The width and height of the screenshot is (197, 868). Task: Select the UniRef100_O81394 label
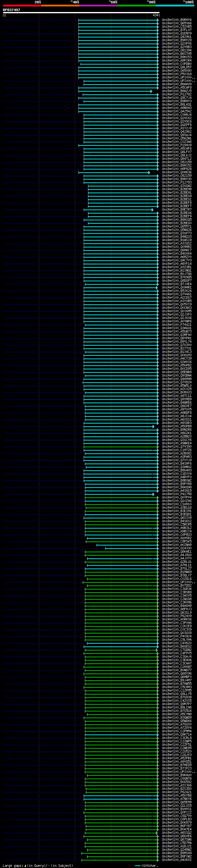tap(177, 50)
